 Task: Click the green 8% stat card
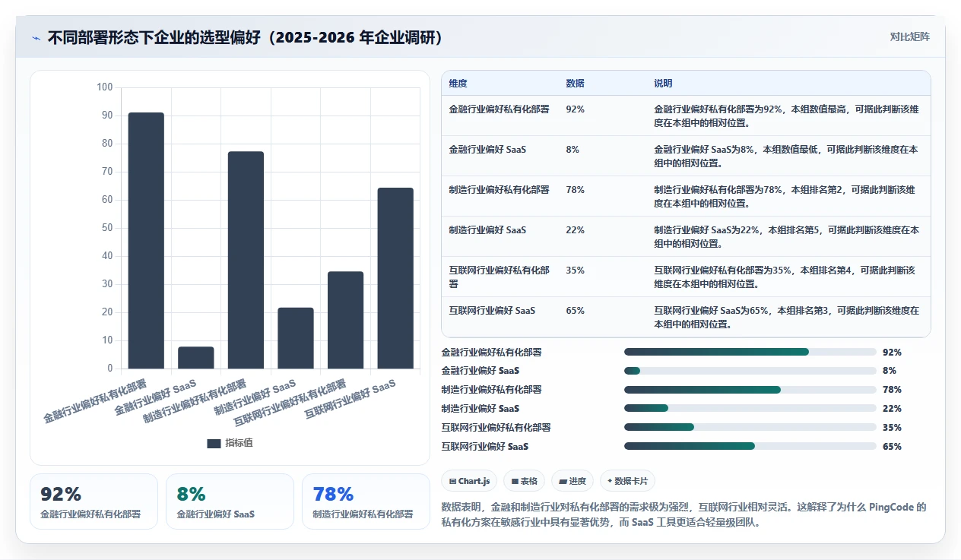[230, 501]
